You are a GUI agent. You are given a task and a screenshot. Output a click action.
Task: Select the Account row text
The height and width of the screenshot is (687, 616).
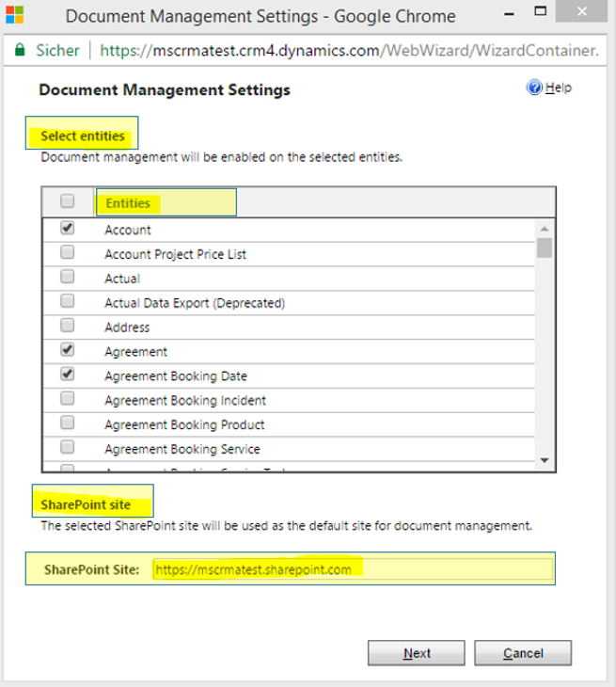click(x=127, y=230)
